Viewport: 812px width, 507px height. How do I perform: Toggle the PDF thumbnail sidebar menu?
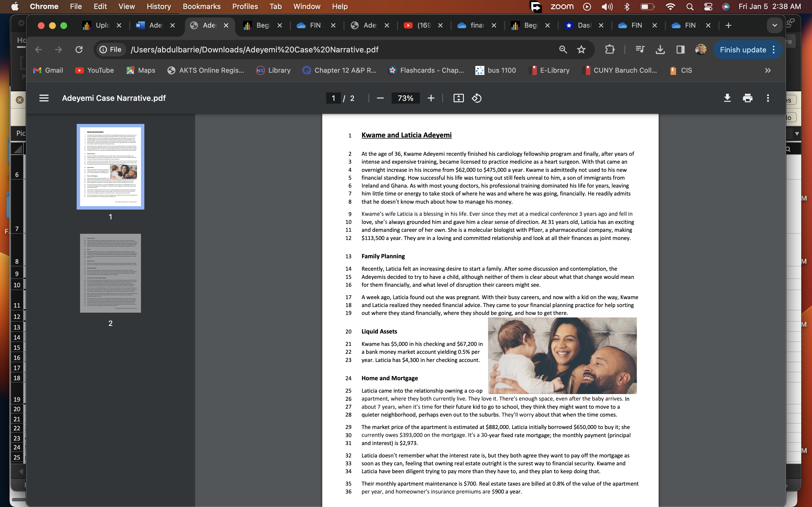[44, 98]
